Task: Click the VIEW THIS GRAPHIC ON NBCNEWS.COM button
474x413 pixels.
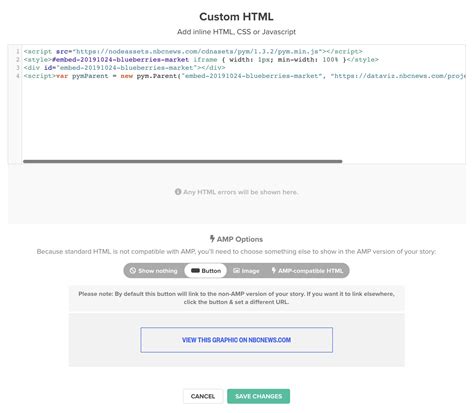Action: click(236, 340)
